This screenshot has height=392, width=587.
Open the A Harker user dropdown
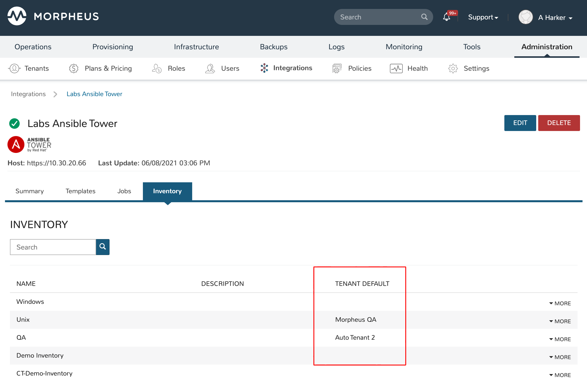pos(555,18)
